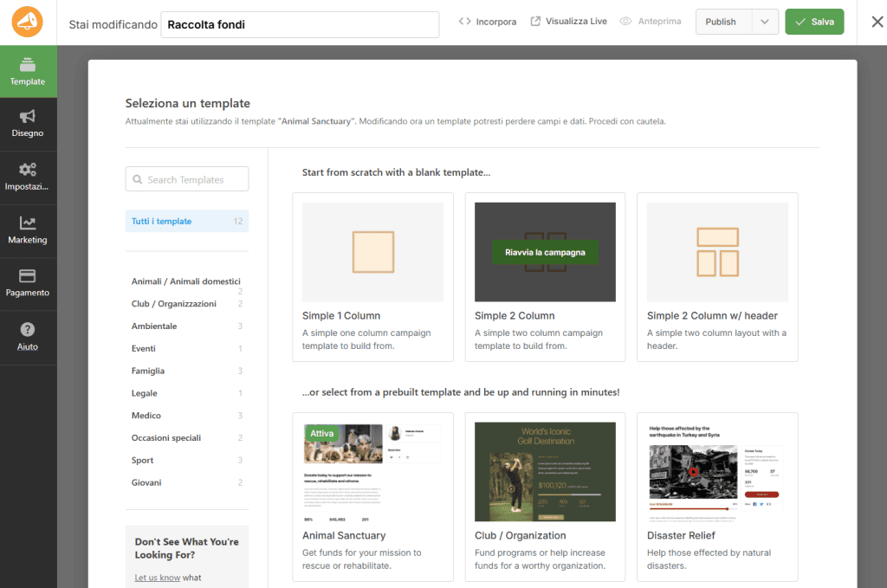
Task: Select the Animali / Animali domestici category
Action: click(185, 281)
